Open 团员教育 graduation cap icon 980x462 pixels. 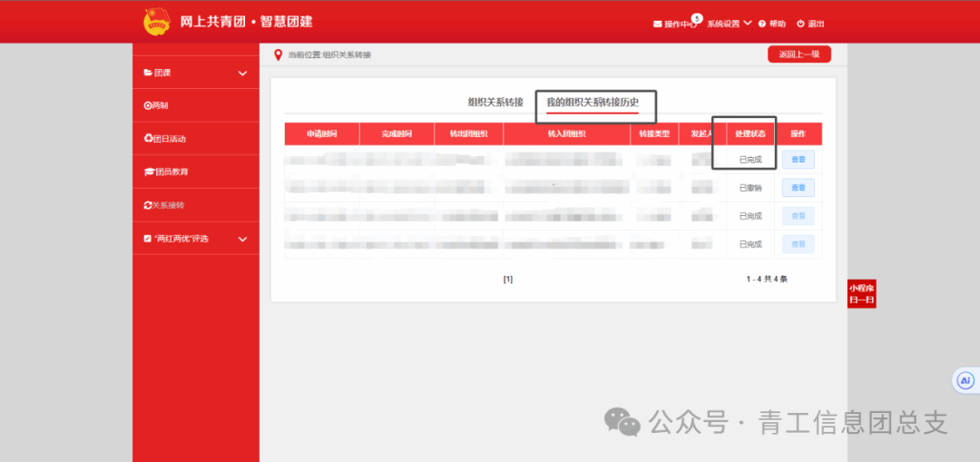tap(149, 172)
